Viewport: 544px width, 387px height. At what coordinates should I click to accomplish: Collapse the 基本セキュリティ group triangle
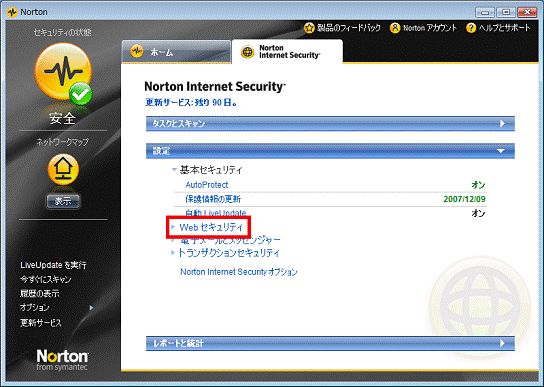pos(175,170)
